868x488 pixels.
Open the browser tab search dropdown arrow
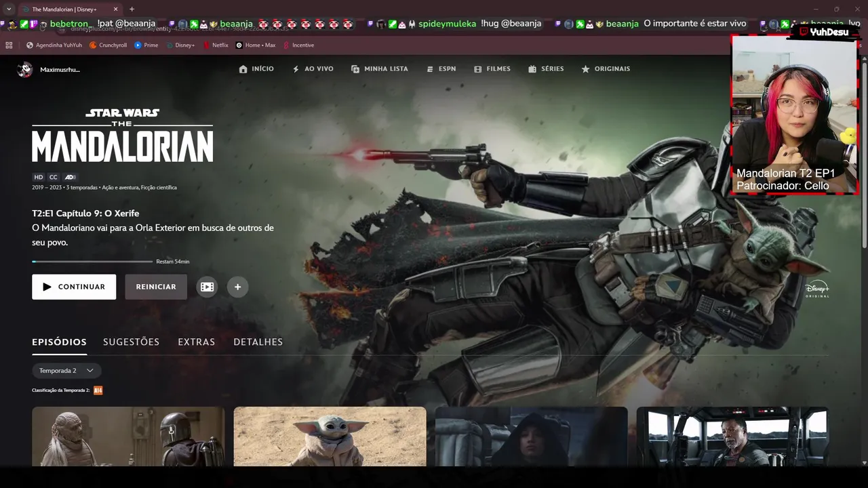(x=9, y=9)
